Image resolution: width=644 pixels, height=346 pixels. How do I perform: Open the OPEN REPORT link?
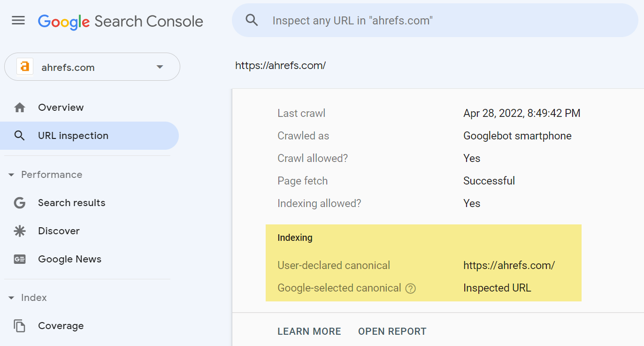tap(392, 331)
